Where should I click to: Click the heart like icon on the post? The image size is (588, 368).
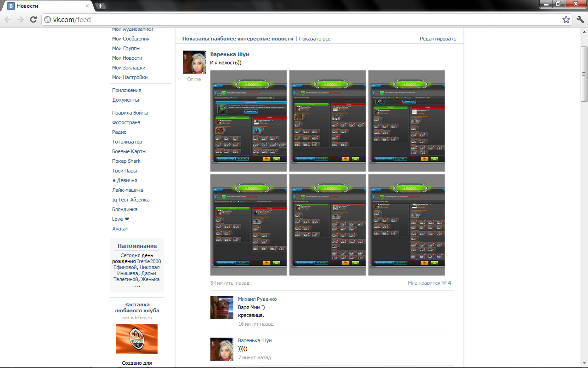444,283
